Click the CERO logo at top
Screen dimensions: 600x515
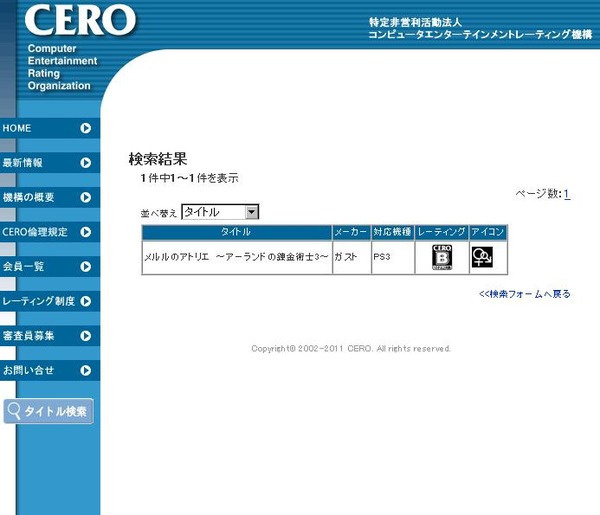click(x=80, y=20)
